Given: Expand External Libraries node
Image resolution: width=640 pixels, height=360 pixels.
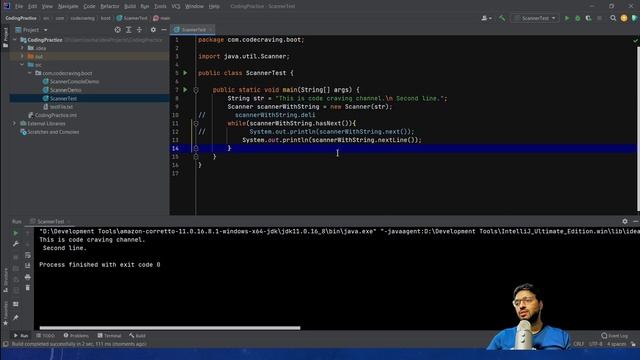Looking at the screenshot, I should [x=15, y=123].
